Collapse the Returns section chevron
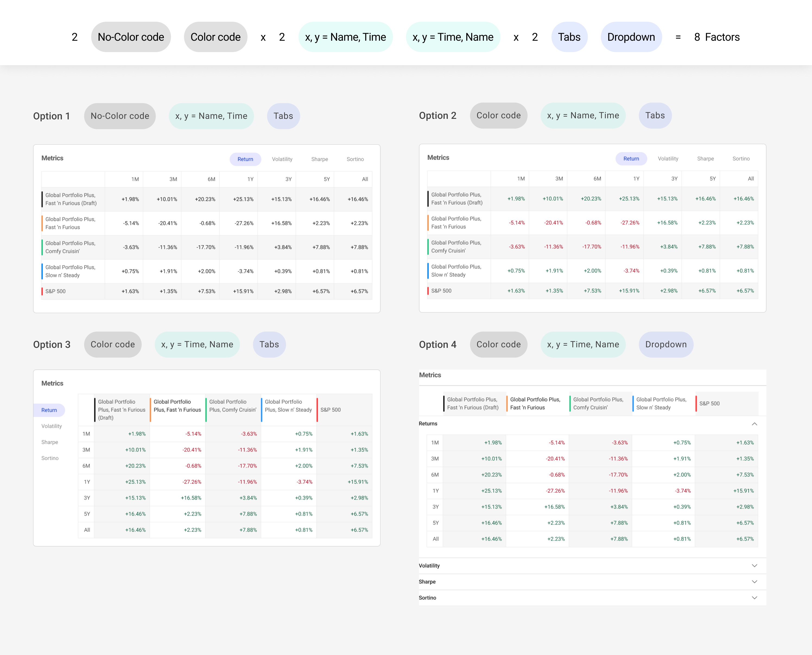This screenshot has width=812, height=655. click(x=754, y=424)
